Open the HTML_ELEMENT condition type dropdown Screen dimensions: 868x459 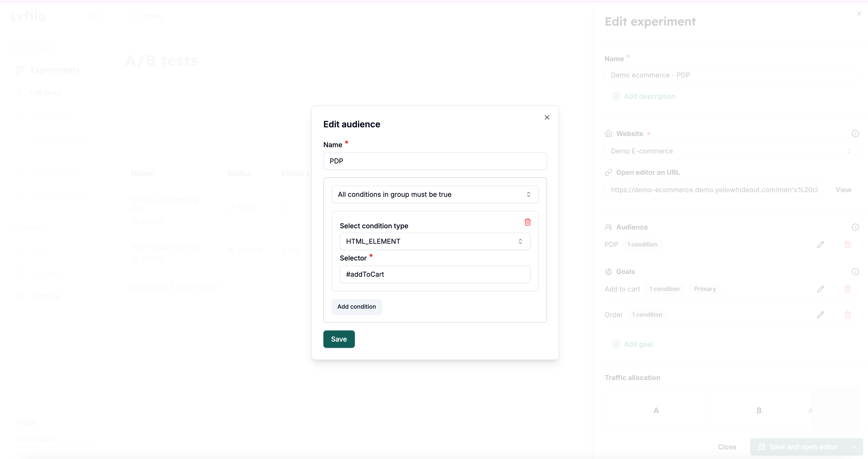pyautogui.click(x=435, y=241)
